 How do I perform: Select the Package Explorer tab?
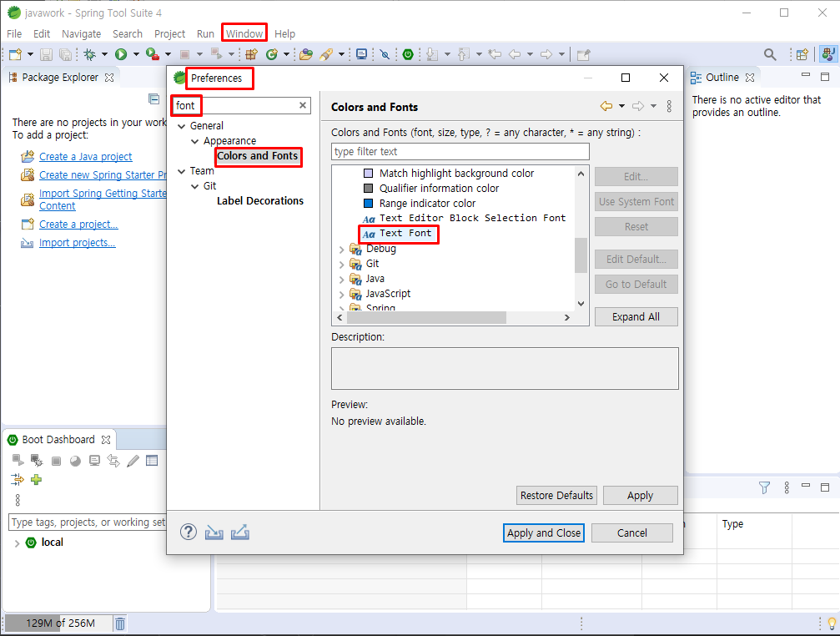[60, 77]
